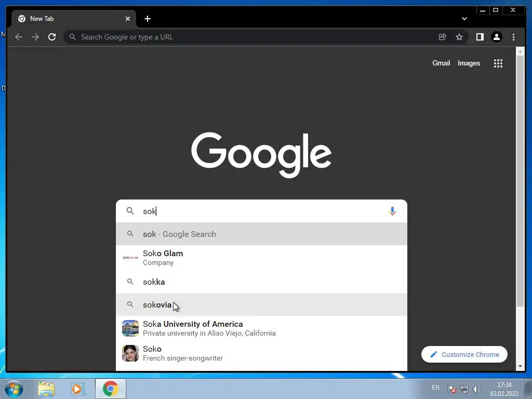Open the Windows Start menu

pyautogui.click(x=14, y=389)
